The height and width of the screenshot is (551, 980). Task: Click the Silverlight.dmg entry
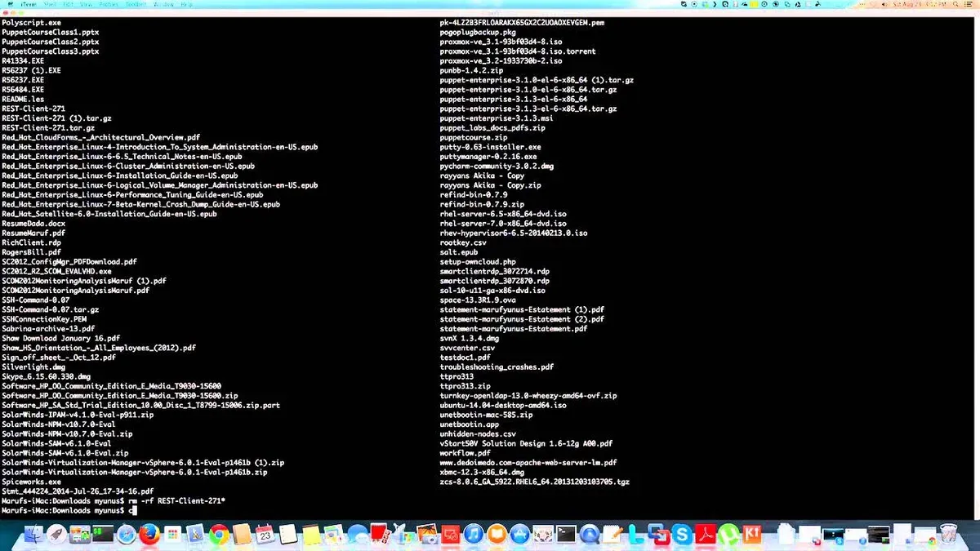(x=33, y=367)
